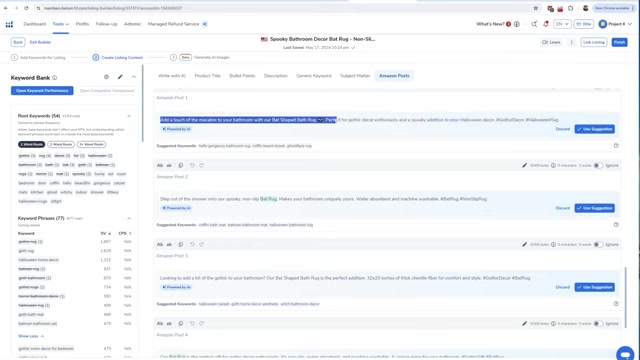Switch to the Write with AI tab
The width and height of the screenshot is (640, 360).
pyautogui.click(x=171, y=76)
